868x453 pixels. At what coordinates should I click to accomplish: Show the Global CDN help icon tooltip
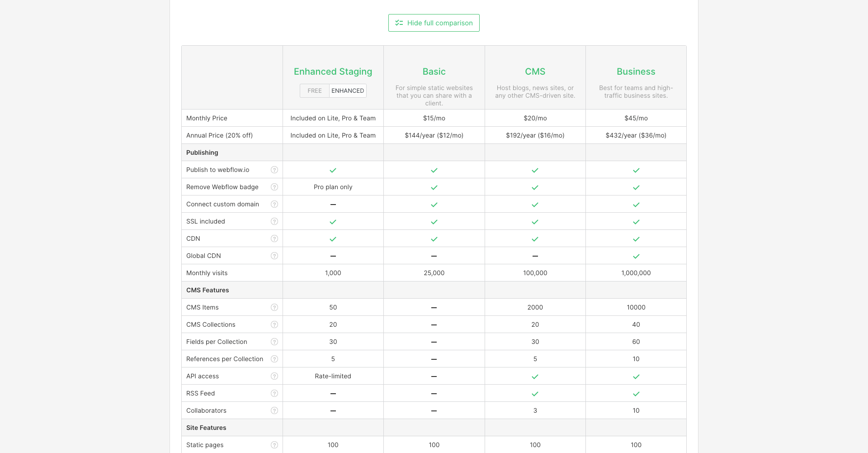click(274, 256)
